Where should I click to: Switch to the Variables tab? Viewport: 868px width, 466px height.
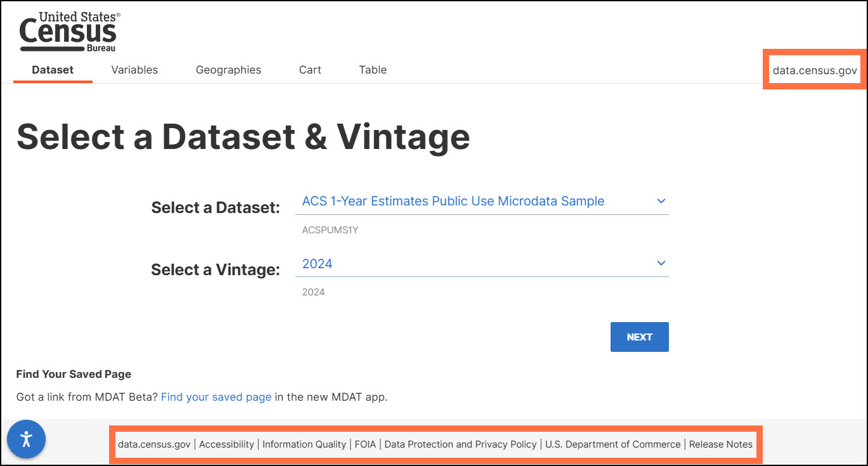134,70
